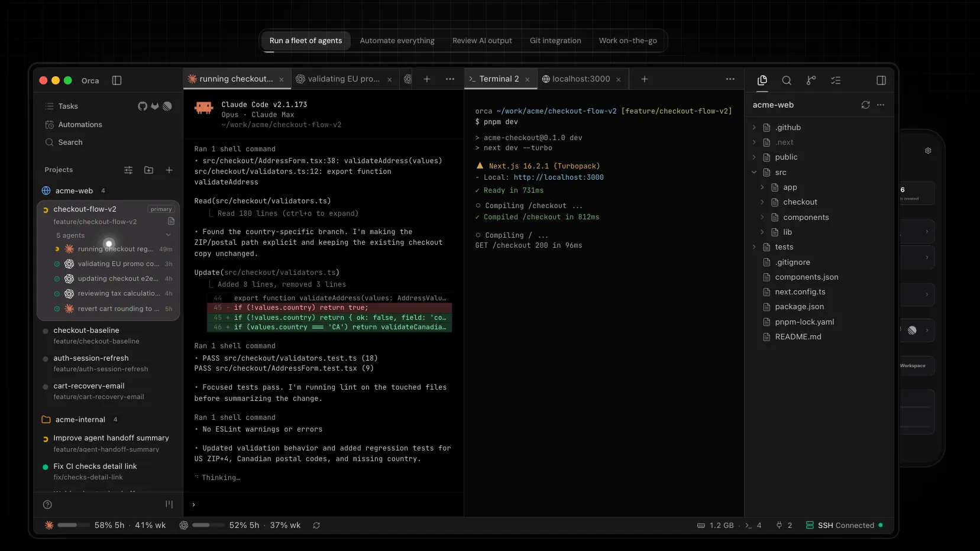Close the 'validating EU pro...' tab
980x551 pixels.
pyautogui.click(x=390, y=80)
